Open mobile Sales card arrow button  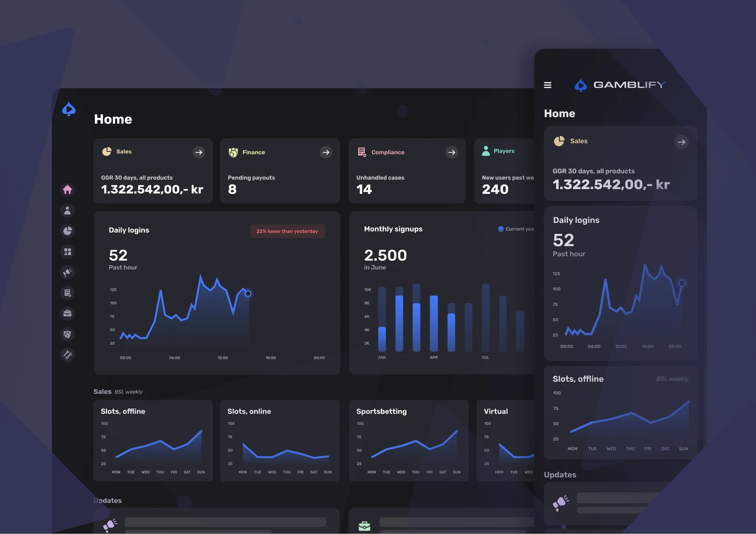point(681,142)
